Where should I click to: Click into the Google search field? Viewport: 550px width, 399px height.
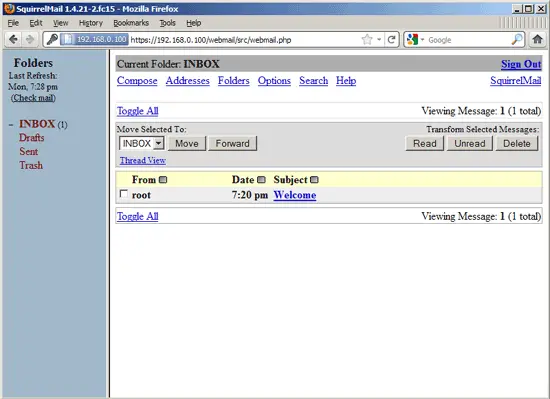point(468,40)
